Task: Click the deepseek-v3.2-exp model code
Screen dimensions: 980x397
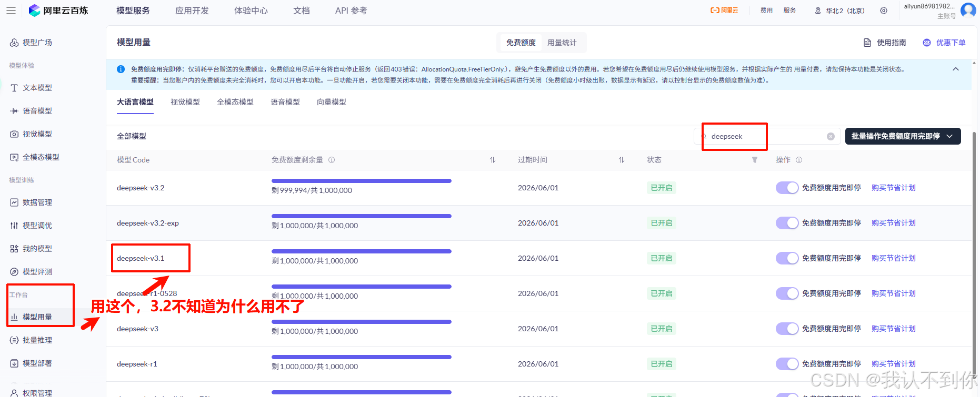Action: tap(148, 223)
